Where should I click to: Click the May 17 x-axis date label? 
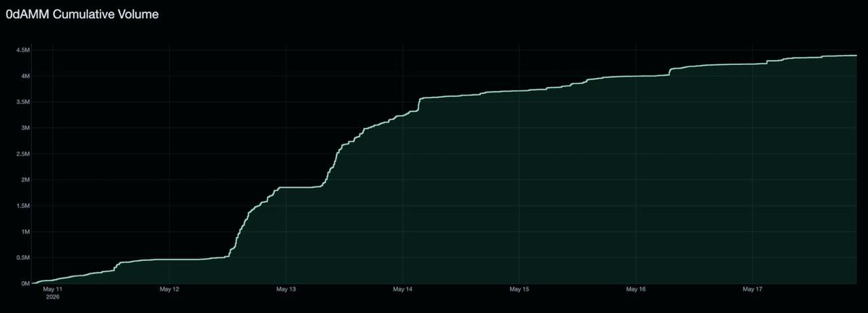coord(754,290)
